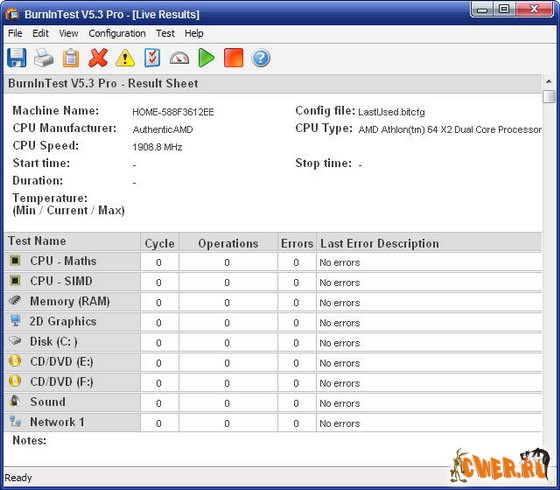Image resolution: width=560 pixels, height=490 pixels.
Task: Click the CD/DVD (E:) disc icon
Action: click(x=15, y=361)
